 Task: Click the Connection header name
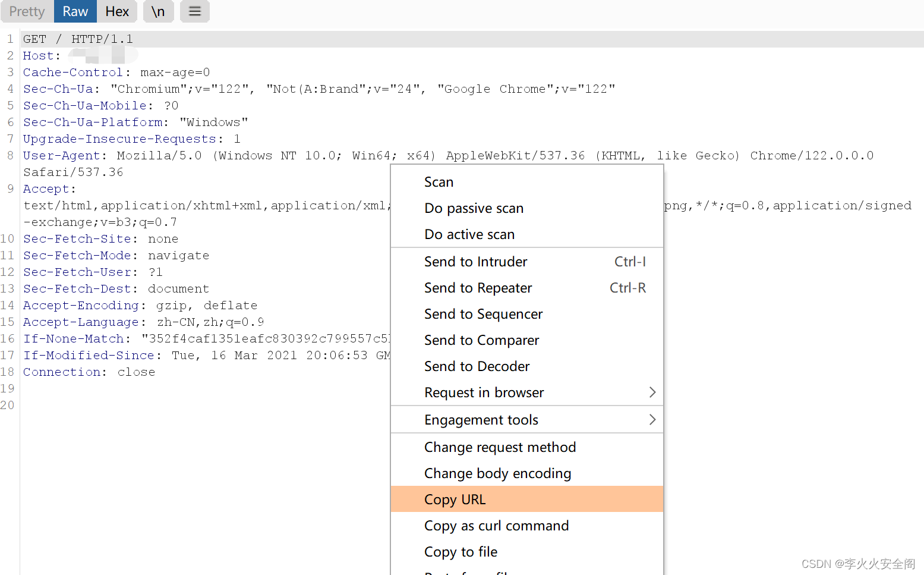(62, 372)
